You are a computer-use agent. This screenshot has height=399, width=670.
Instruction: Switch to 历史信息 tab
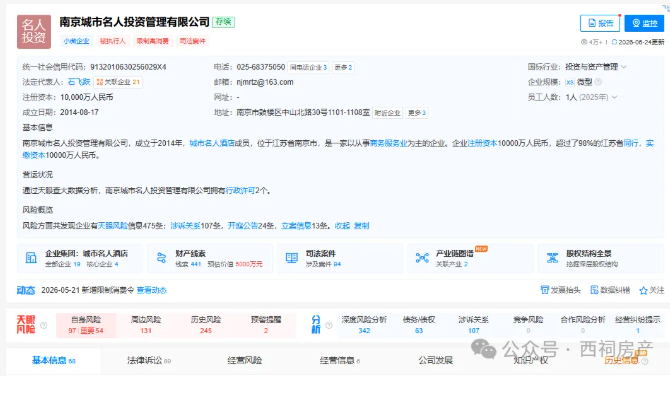click(622, 361)
